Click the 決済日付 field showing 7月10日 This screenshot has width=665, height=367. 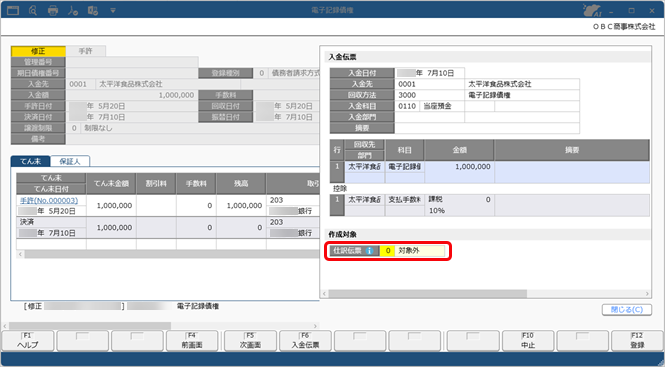(x=132, y=117)
